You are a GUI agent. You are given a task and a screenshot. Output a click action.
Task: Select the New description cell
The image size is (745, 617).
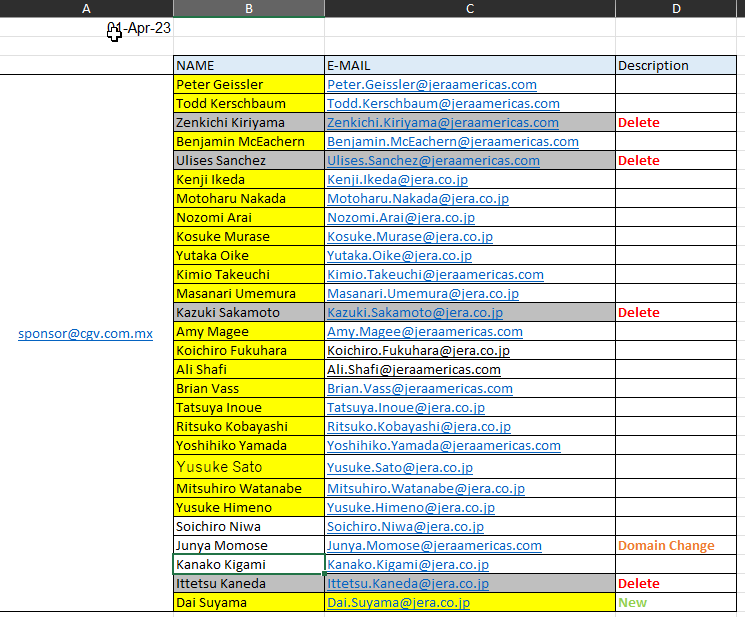click(676, 602)
